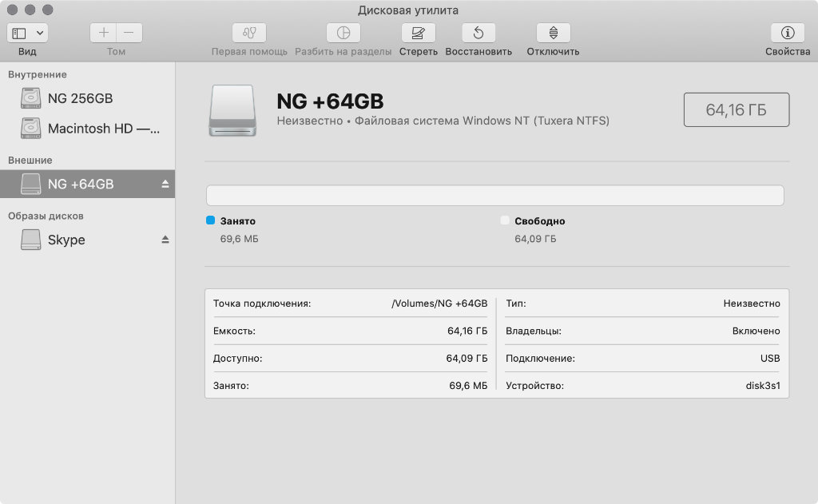Click the Внутренние section header
818x504 pixels.
[x=37, y=74]
